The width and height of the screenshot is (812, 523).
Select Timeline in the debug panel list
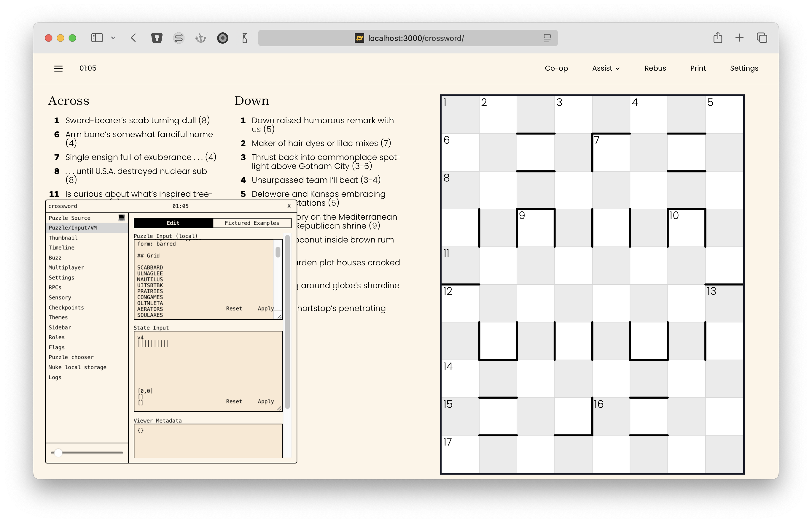tap(61, 248)
